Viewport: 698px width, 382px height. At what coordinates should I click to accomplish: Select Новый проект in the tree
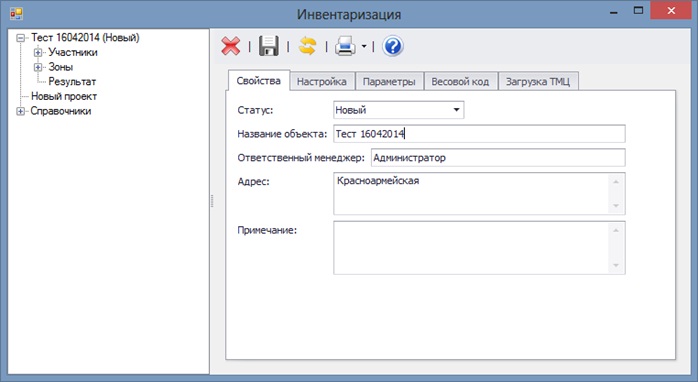[x=64, y=97]
